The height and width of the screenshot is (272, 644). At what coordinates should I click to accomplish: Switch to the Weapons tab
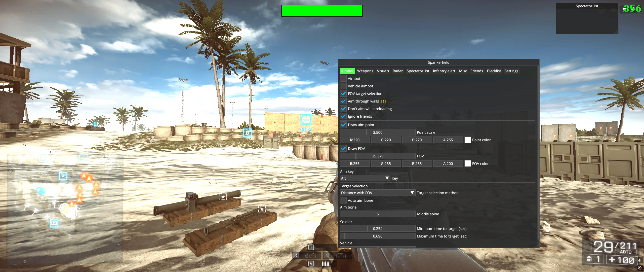point(365,71)
